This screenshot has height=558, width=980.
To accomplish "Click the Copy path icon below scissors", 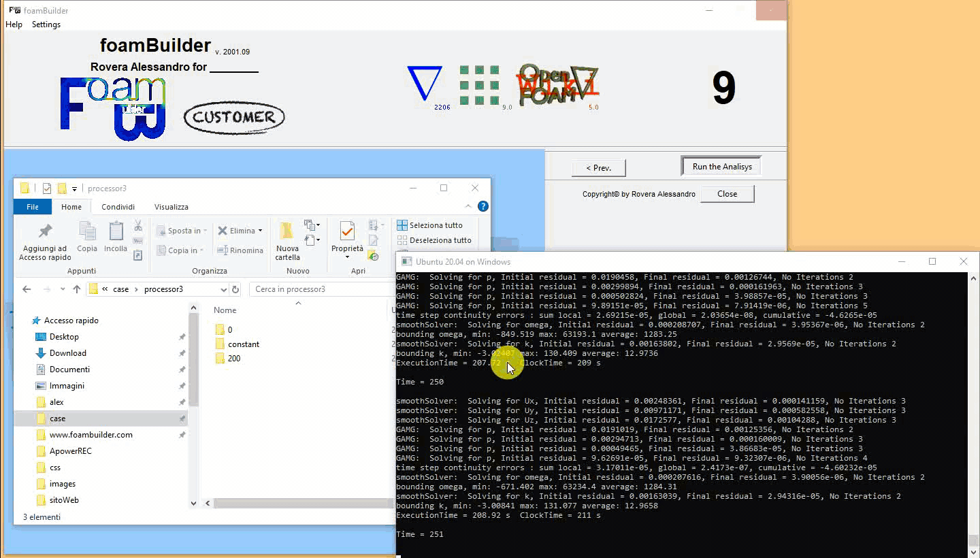I will (x=138, y=240).
